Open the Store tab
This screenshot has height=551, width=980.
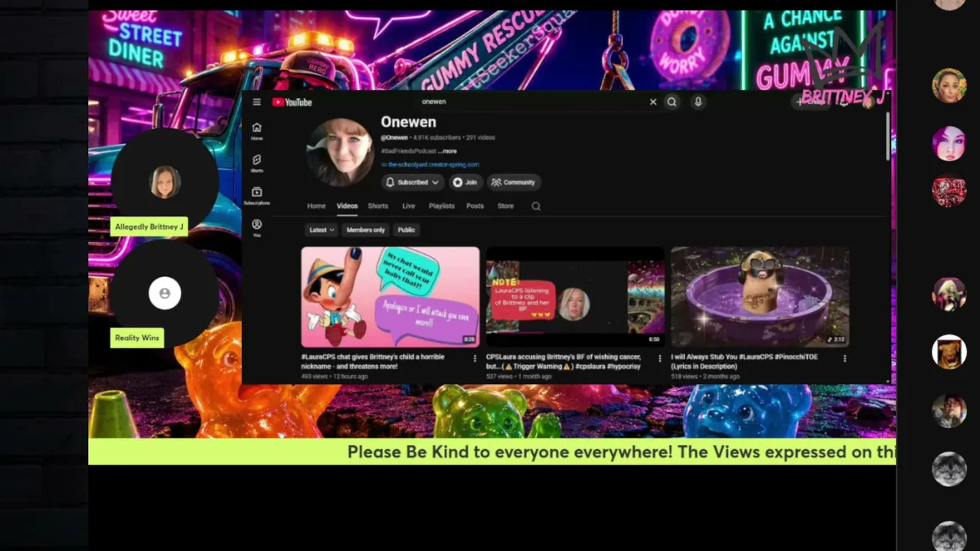[505, 206]
